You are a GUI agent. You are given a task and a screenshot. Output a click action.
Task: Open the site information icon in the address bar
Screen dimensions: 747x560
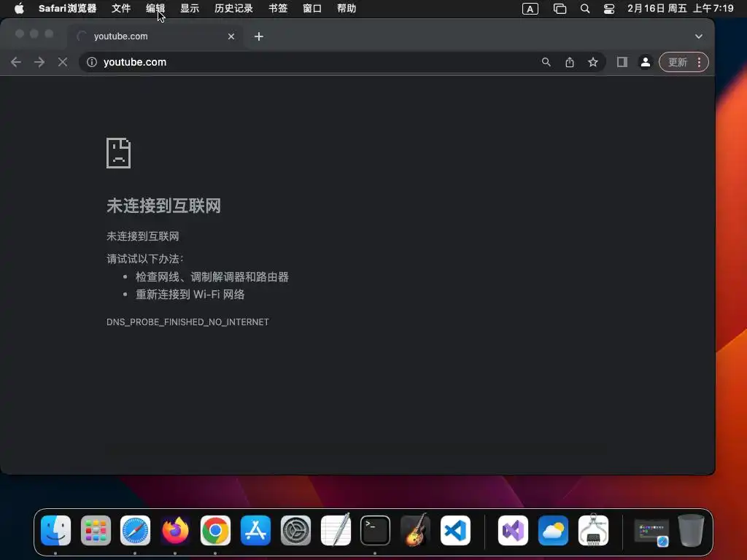pos(92,63)
